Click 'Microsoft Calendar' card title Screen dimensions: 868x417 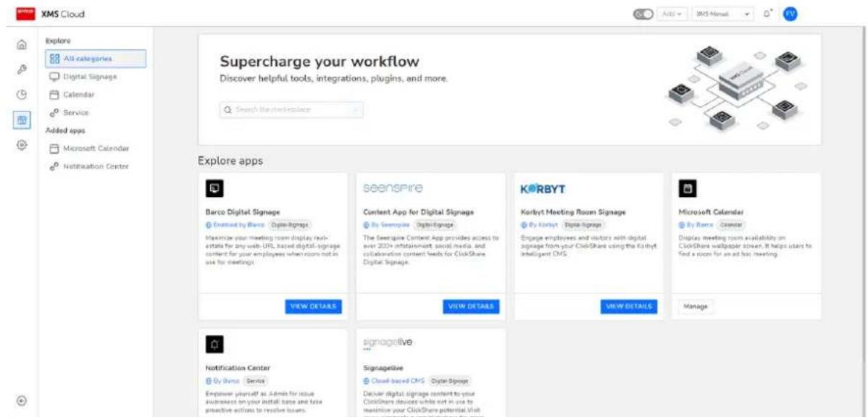coord(711,211)
